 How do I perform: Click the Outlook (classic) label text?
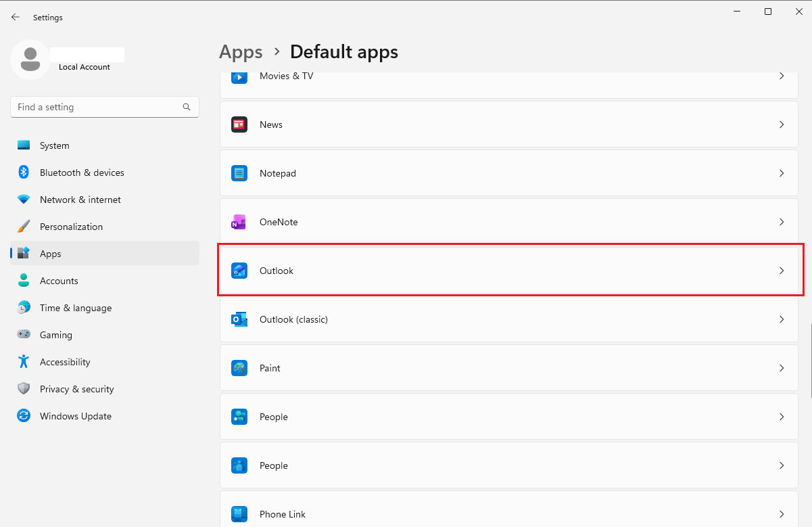pos(293,319)
